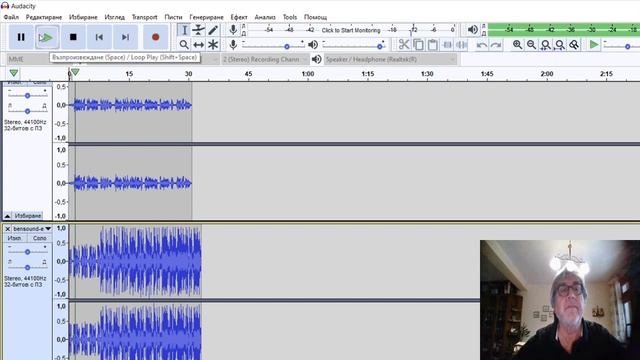Screen dimensions: 640x360
Task: Click the device toolbar speaker icon
Action: click(316, 60)
